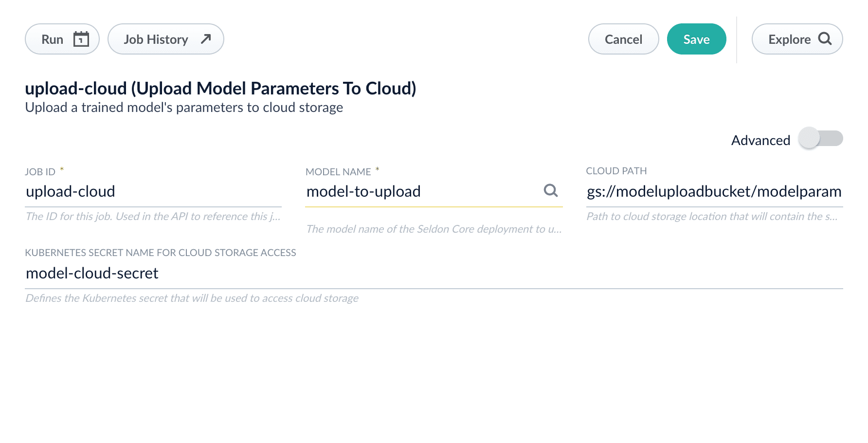Click the Model Name truncated description
This screenshot has height=443, width=868.
point(434,229)
